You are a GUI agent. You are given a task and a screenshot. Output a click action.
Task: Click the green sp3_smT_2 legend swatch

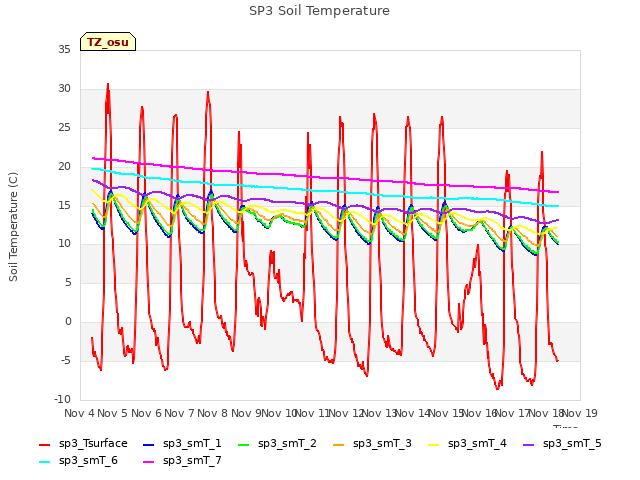pos(244,444)
